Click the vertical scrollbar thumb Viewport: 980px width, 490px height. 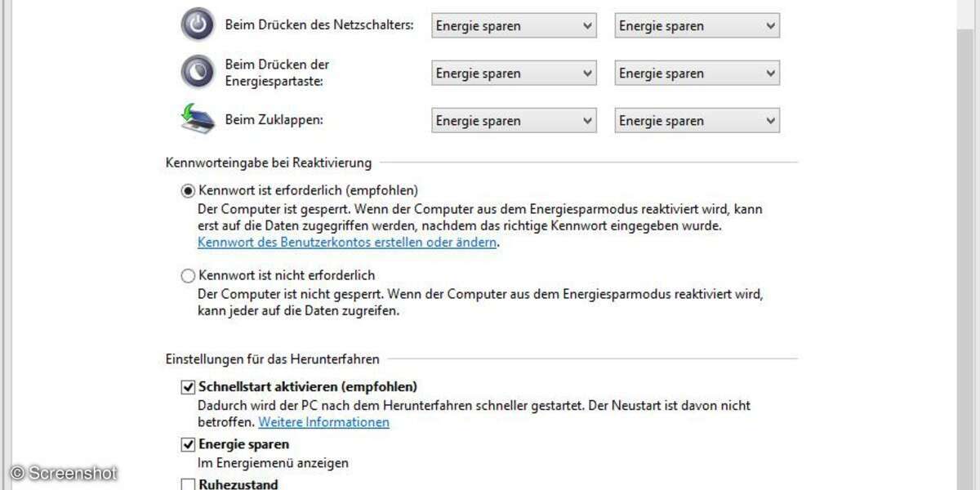point(966,245)
